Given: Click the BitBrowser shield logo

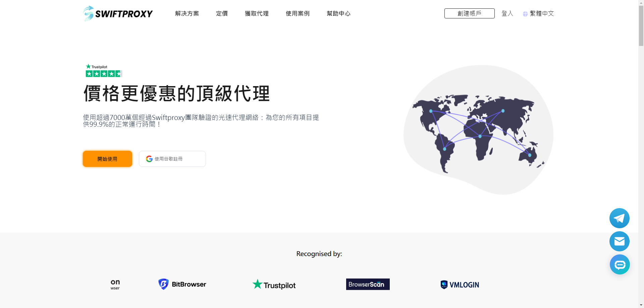Looking at the screenshot, I should point(163,284).
